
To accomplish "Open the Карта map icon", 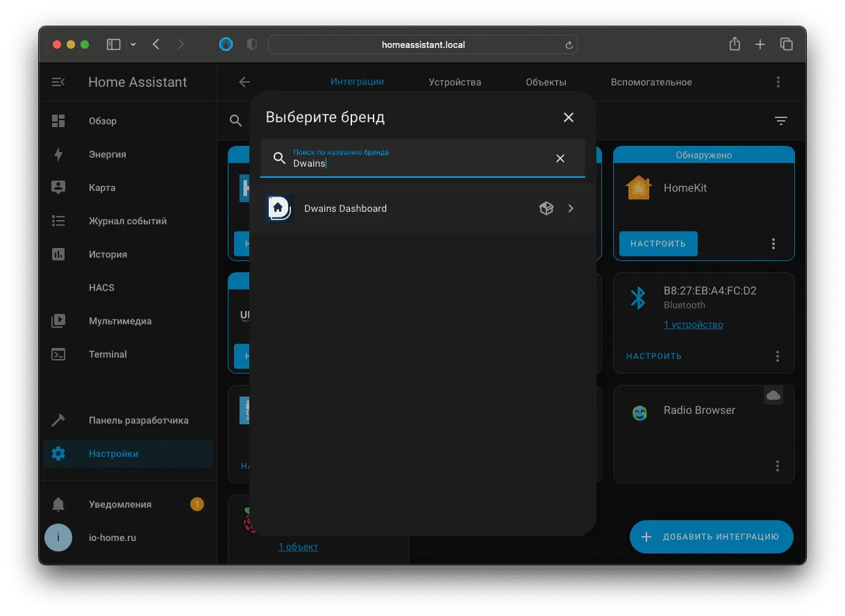I will (58, 188).
